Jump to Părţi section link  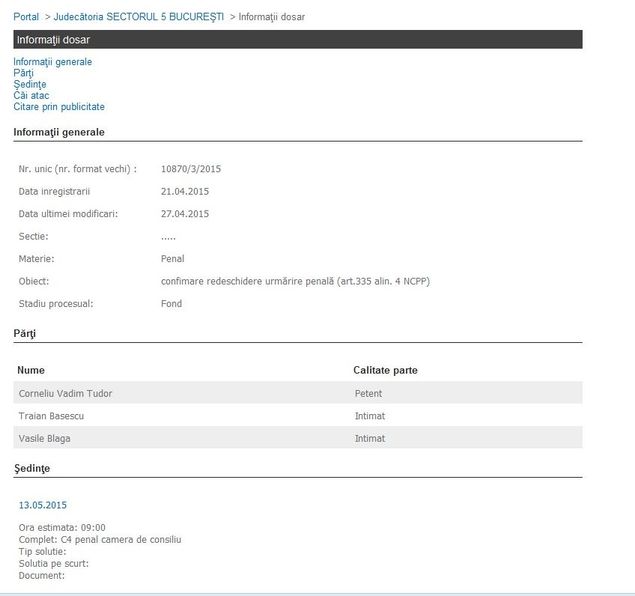click(23, 73)
